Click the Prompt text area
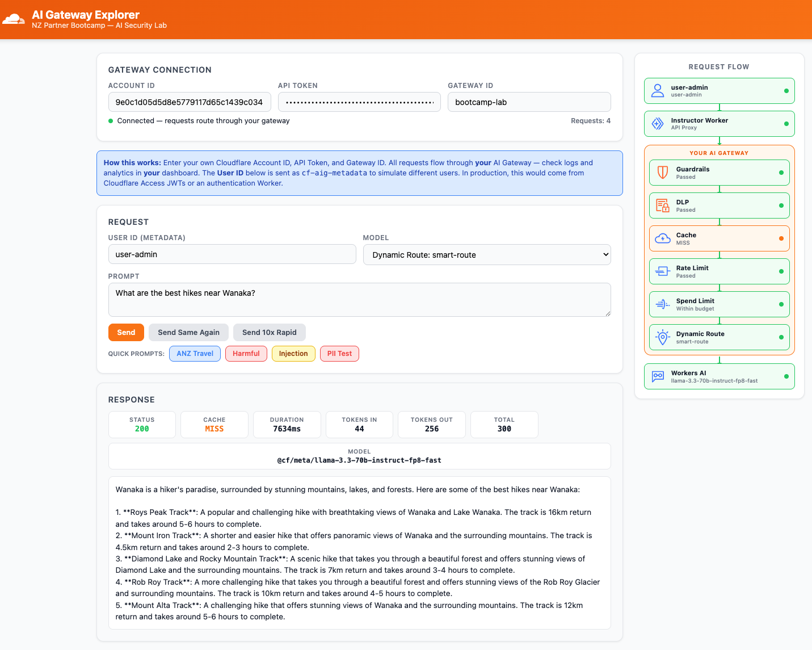The image size is (812, 650). (x=360, y=300)
